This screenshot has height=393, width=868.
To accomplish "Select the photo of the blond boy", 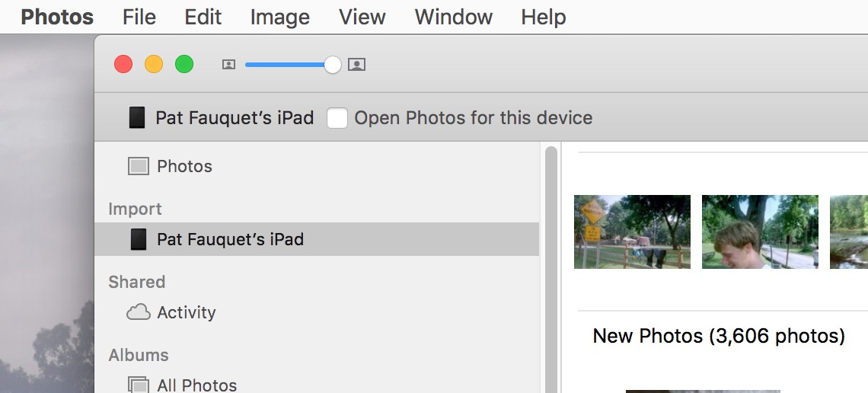I will 760,232.
